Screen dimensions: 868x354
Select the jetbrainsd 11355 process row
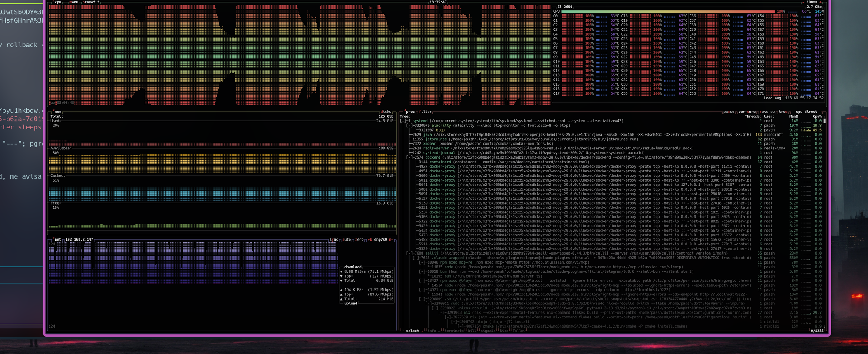coord(611,139)
